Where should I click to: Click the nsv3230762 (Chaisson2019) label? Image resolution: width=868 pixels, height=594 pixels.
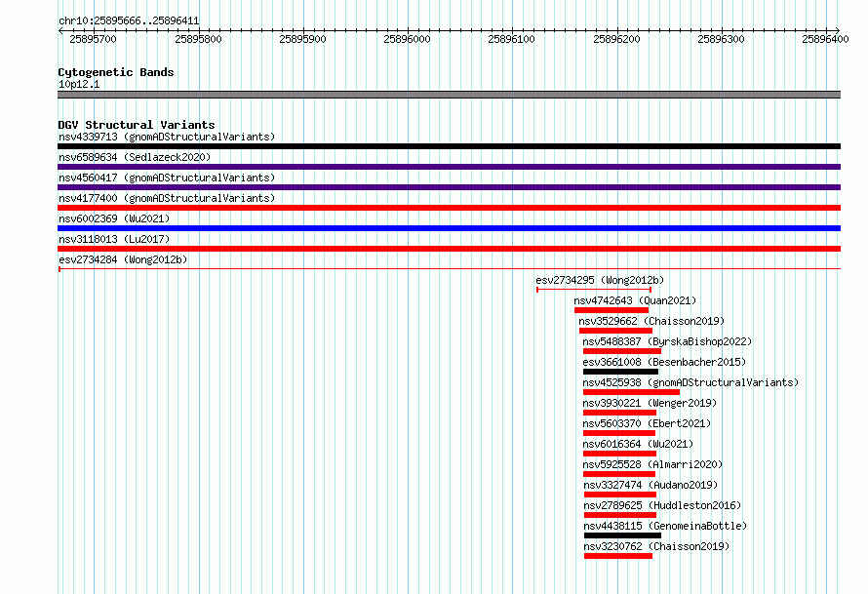click(x=657, y=546)
